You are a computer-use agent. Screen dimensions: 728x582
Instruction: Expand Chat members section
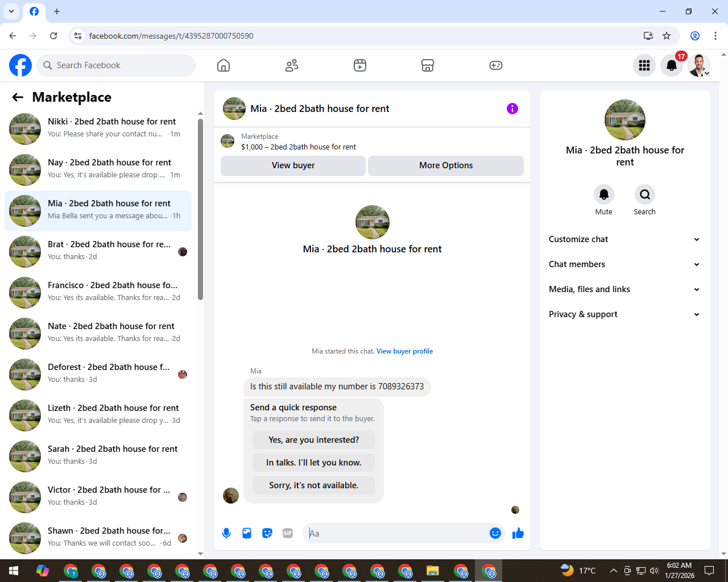click(624, 264)
